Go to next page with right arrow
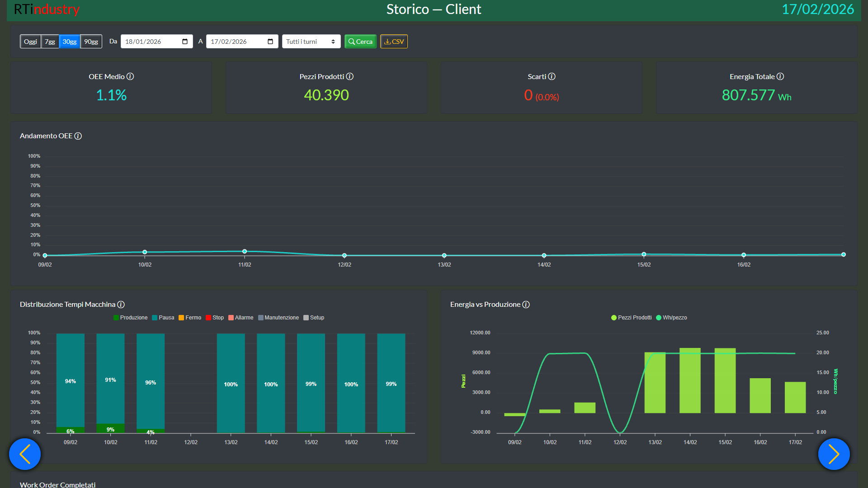 tap(834, 454)
